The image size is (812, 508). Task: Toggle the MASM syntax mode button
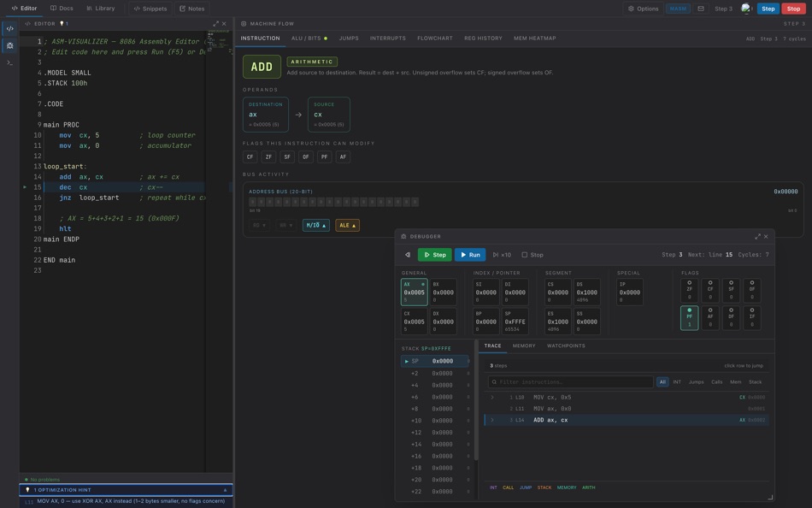(678, 9)
